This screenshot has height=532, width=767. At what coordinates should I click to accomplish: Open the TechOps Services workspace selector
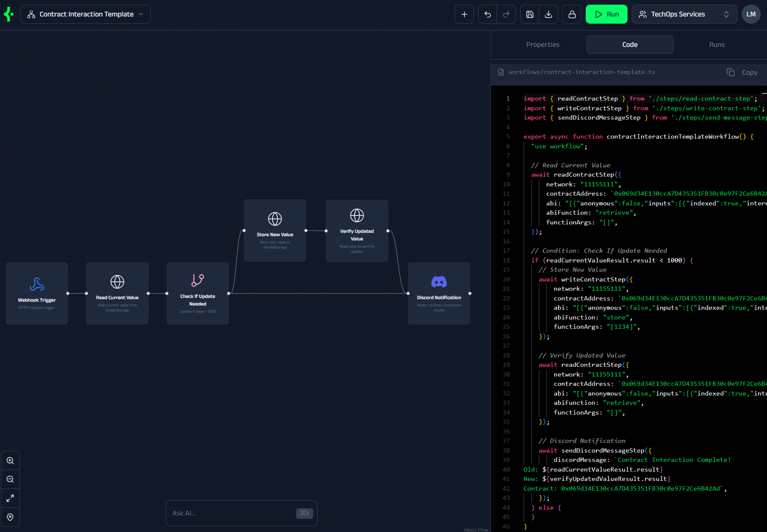pyautogui.click(x=684, y=14)
